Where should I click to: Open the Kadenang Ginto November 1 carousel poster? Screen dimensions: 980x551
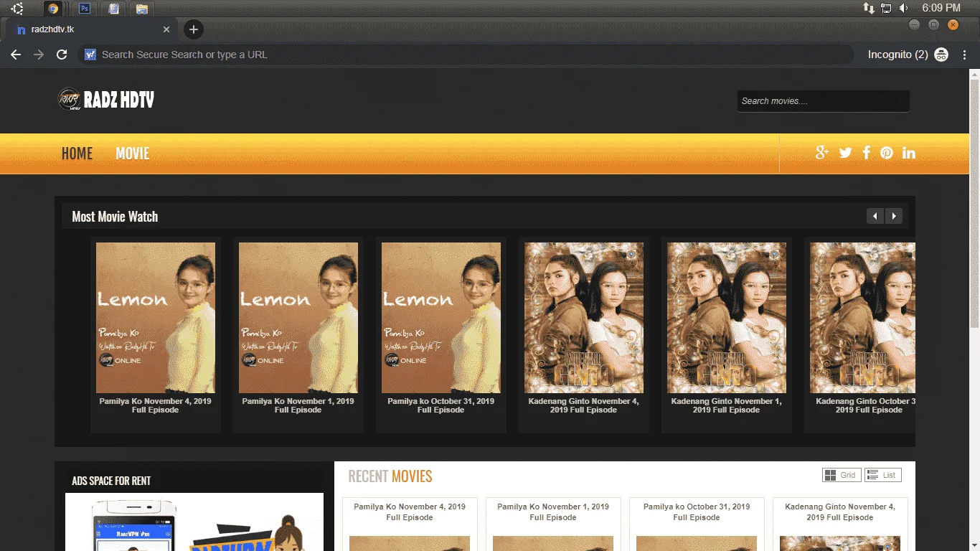727,318
